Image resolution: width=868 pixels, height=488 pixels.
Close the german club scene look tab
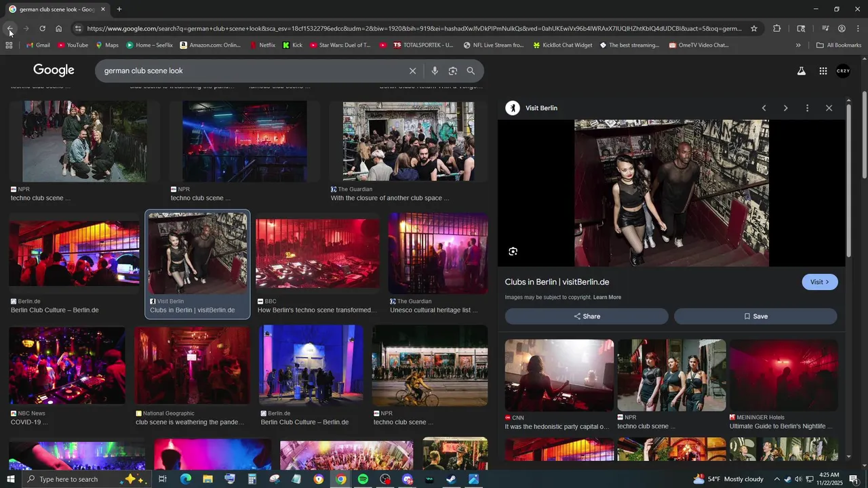tap(103, 9)
